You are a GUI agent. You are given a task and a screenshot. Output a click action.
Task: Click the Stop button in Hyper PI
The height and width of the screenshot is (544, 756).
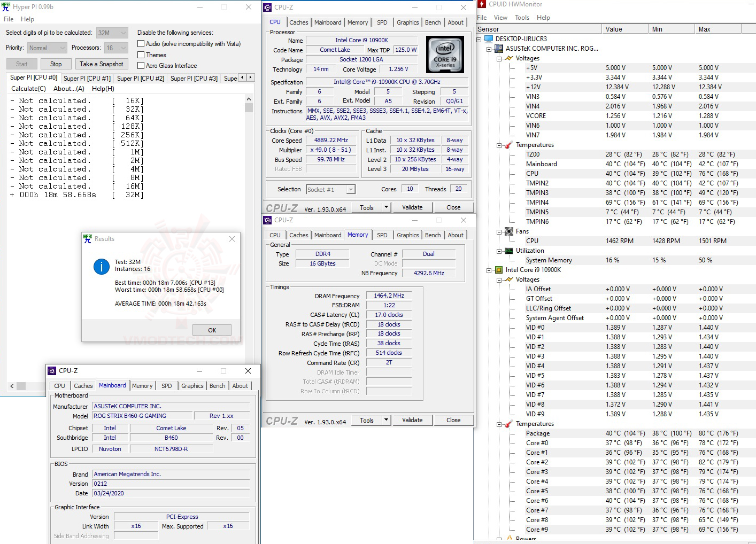pos(56,64)
